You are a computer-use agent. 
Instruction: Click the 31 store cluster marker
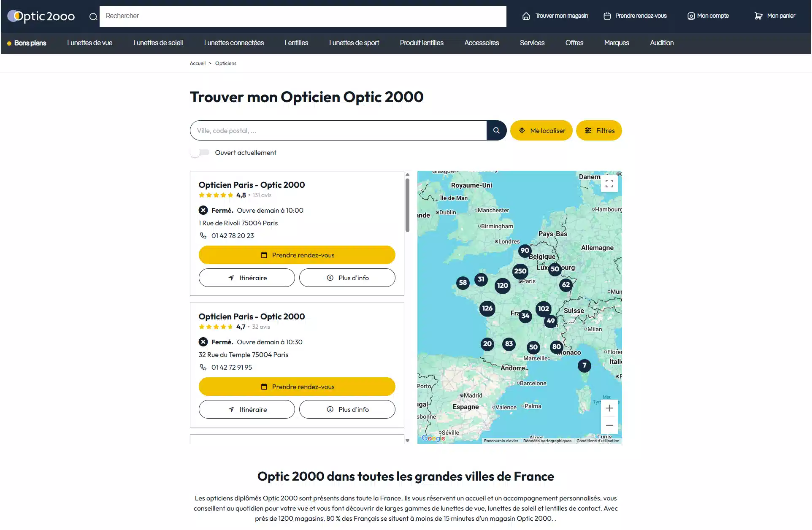point(481,279)
